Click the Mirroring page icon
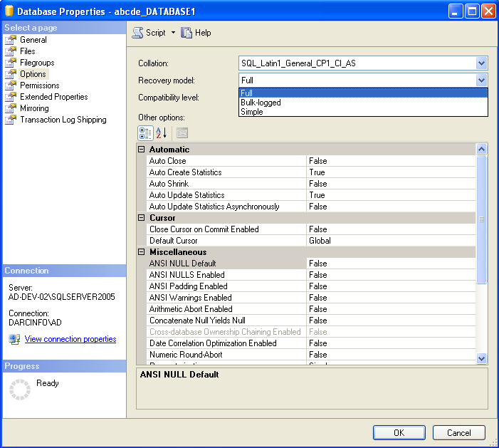The height and width of the screenshot is (448, 499). pyautogui.click(x=11, y=108)
